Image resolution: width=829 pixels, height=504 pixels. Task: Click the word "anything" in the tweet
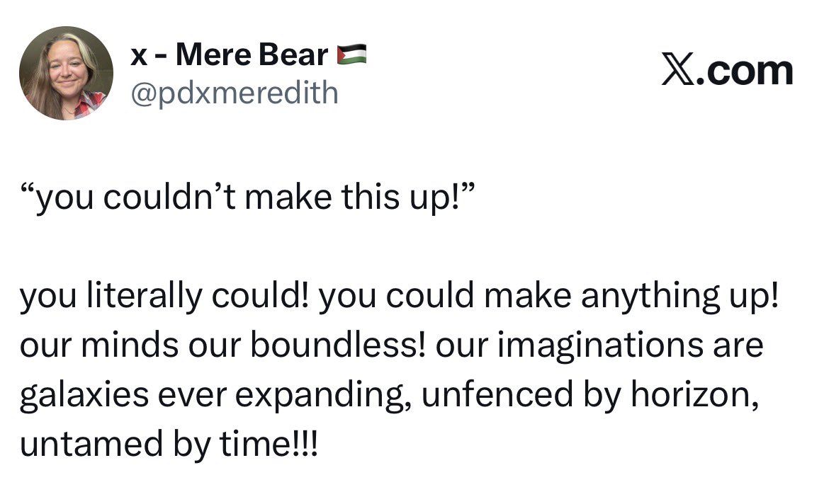click(x=651, y=297)
